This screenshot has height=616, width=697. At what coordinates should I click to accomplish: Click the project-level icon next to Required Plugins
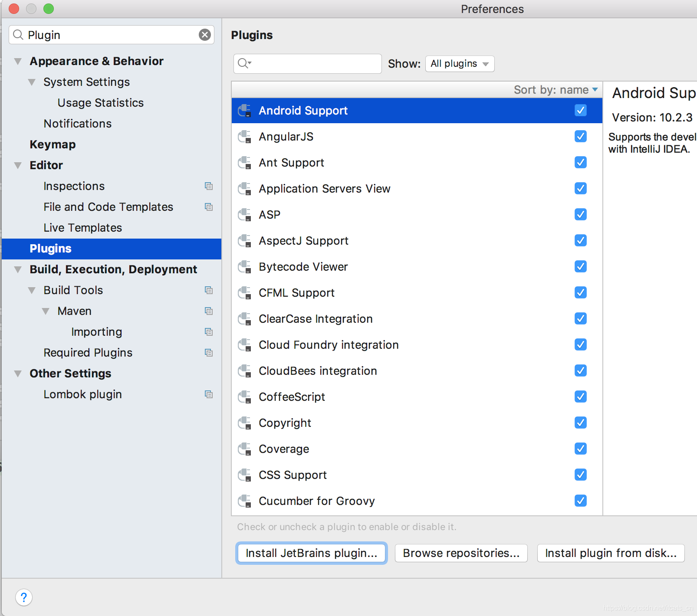pos(209,353)
